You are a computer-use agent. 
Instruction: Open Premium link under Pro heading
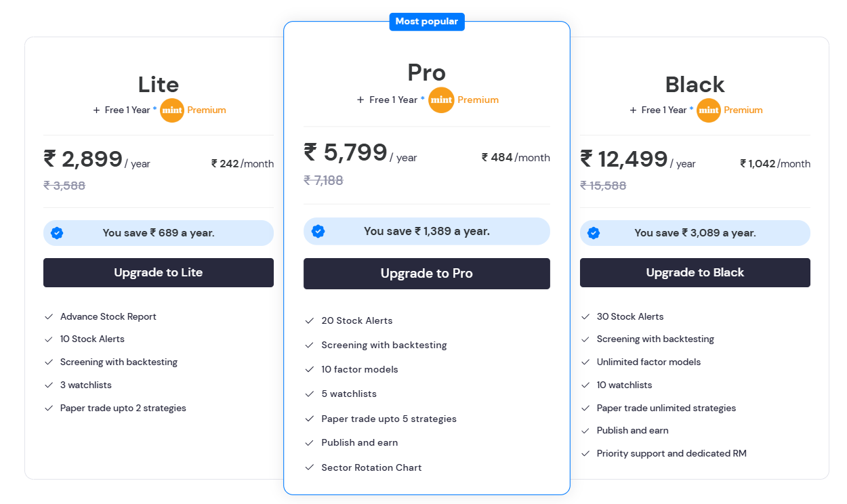tap(478, 100)
